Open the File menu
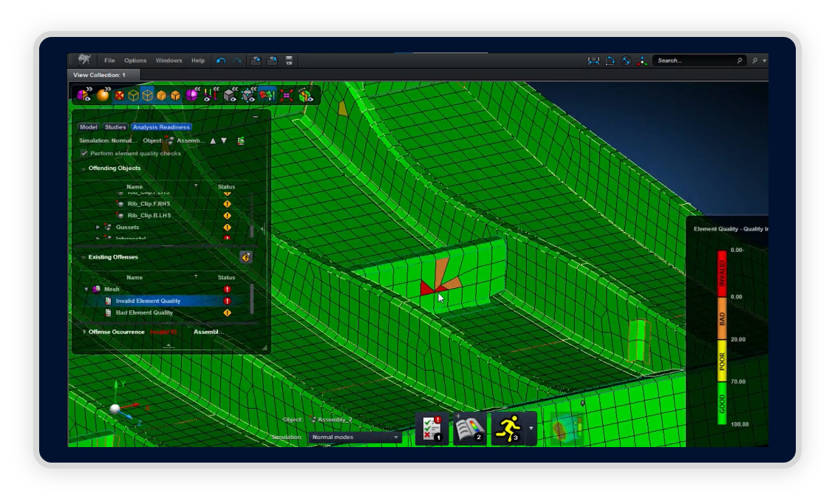This screenshot has height=504, width=835. [x=109, y=61]
